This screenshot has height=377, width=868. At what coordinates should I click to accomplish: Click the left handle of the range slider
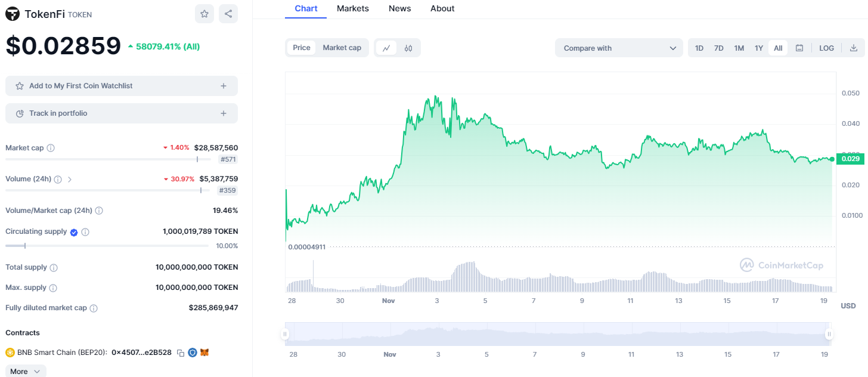[x=286, y=334]
